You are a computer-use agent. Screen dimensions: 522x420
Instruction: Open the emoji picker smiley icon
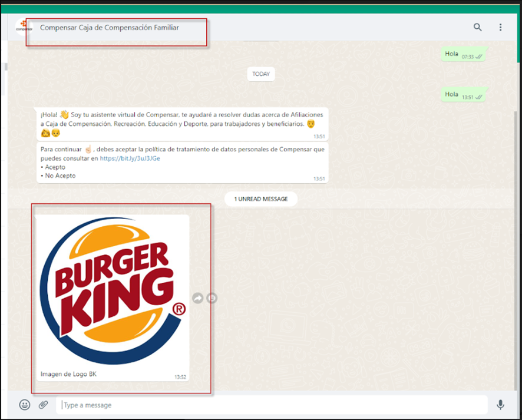tap(25, 405)
